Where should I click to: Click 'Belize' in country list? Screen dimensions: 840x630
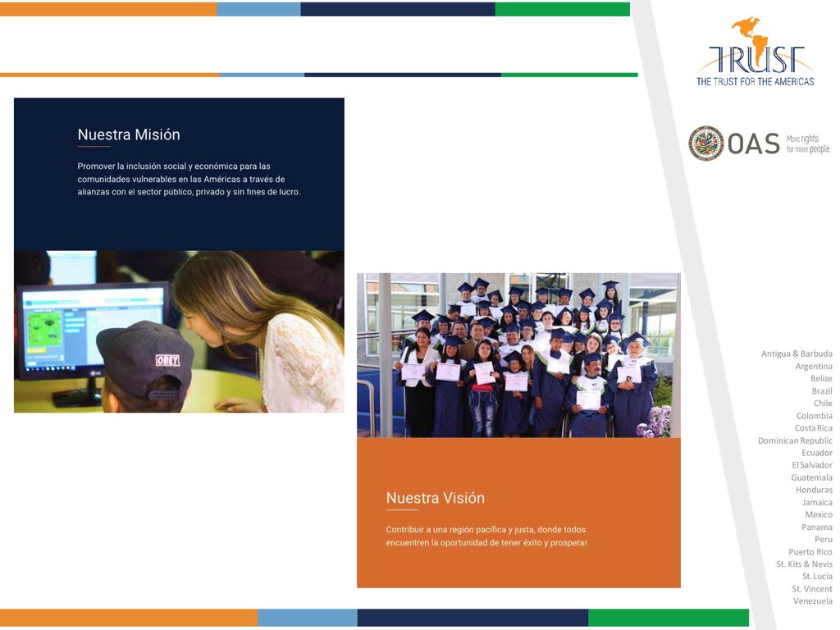[821, 378]
